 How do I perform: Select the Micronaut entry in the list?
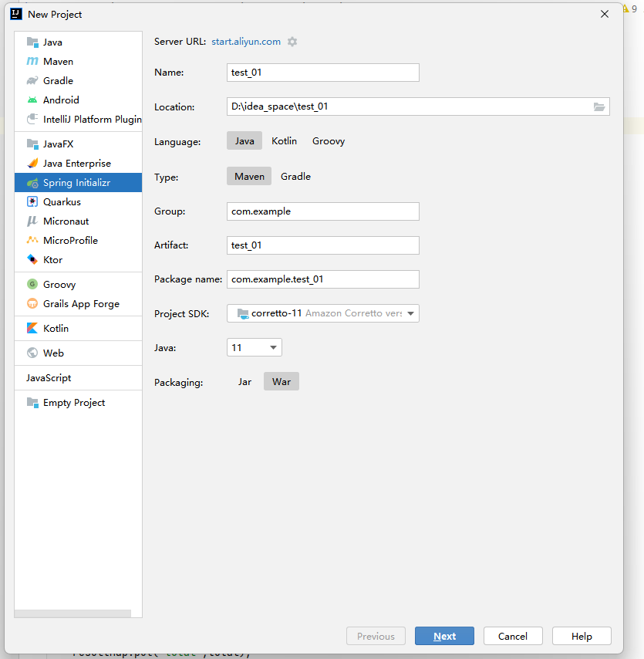coord(78,221)
